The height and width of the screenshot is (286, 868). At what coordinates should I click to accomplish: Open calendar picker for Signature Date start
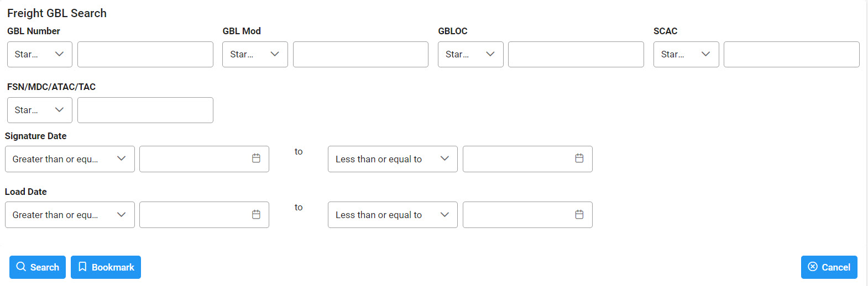click(x=256, y=158)
